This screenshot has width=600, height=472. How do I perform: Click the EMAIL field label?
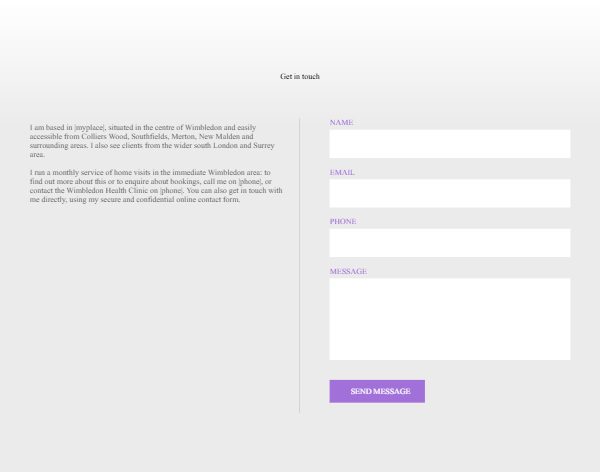[x=342, y=172]
